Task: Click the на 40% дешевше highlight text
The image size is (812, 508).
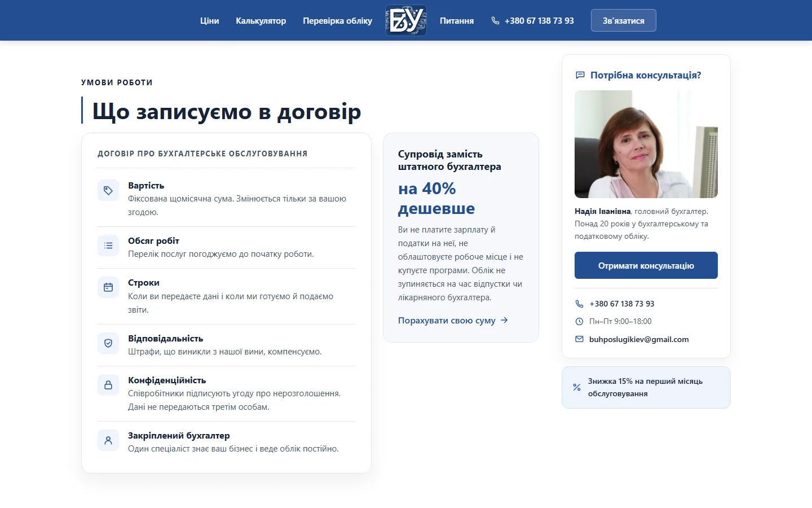Action: 436,198
